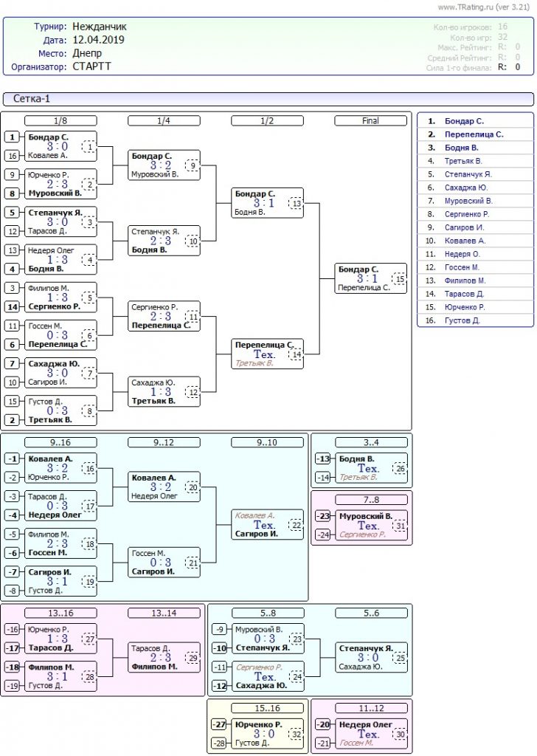The width and height of the screenshot is (537, 756).
Task: Select 16th place entry Густов Д. in standings
Action: click(x=461, y=320)
